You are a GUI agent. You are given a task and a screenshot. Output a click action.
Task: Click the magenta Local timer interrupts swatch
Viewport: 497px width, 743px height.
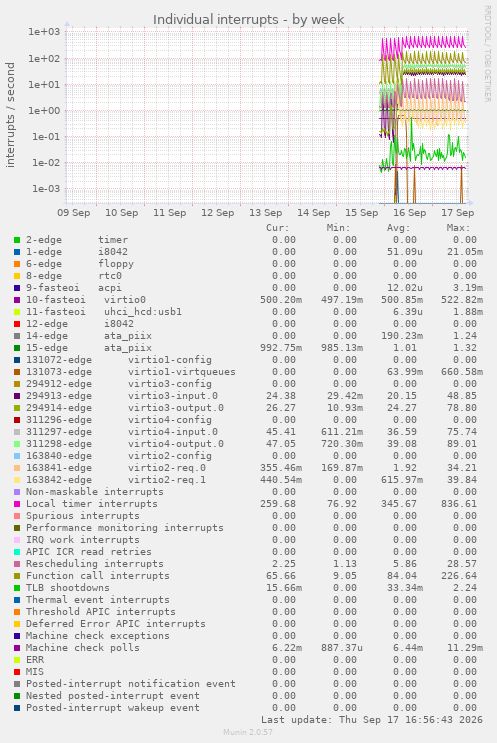[x=17, y=504]
